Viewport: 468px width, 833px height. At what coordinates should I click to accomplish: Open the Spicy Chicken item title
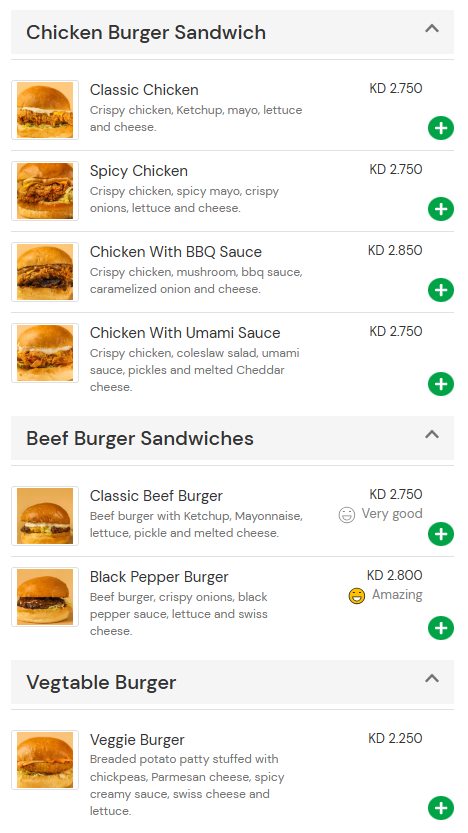point(139,171)
